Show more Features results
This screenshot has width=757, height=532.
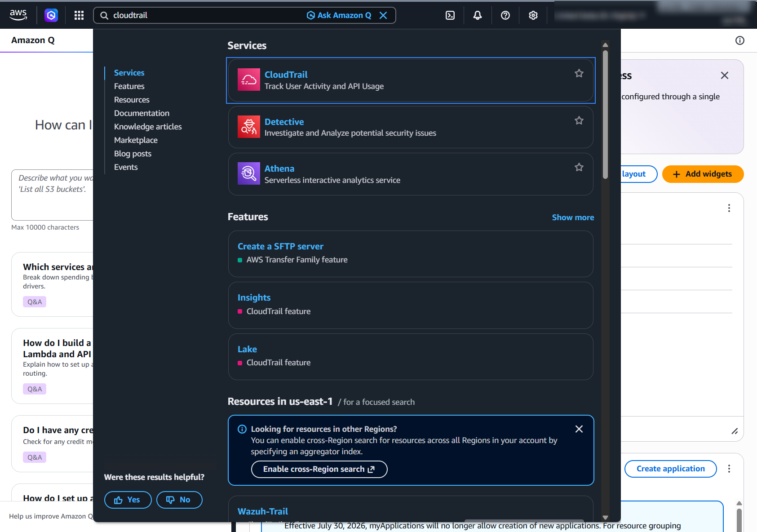[x=573, y=217]
